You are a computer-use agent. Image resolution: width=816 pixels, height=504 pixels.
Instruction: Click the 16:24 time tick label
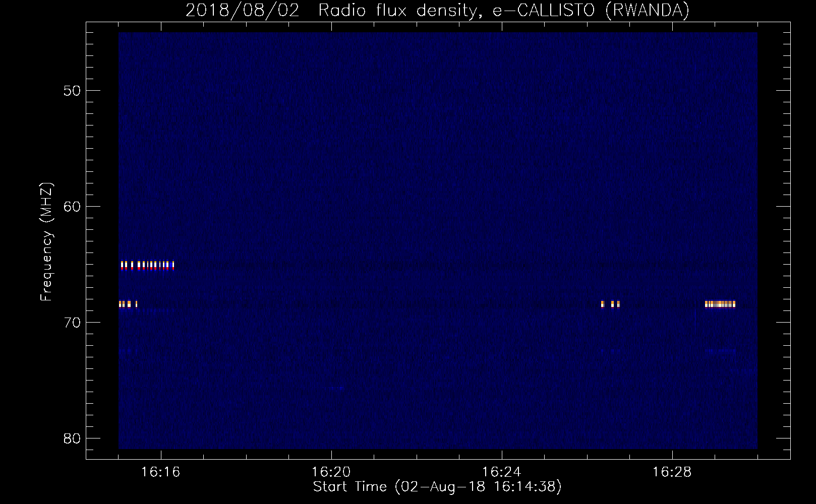501,472
